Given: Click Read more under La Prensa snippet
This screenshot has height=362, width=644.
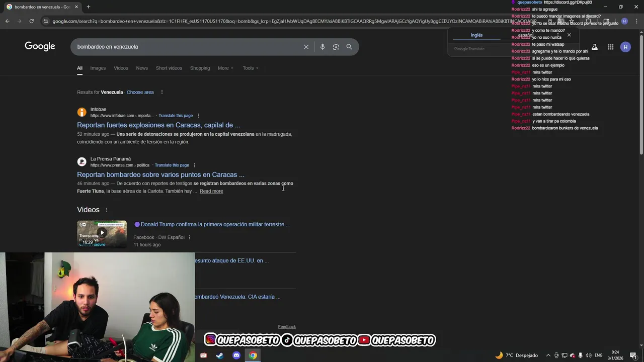Looking at the screenshot, I should 211,191.
